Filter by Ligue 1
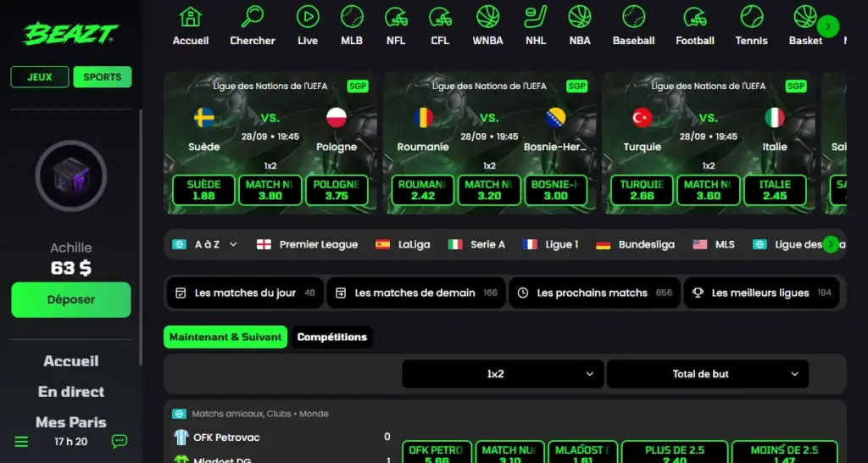The image size is (868, 463). tap(551, 244)
